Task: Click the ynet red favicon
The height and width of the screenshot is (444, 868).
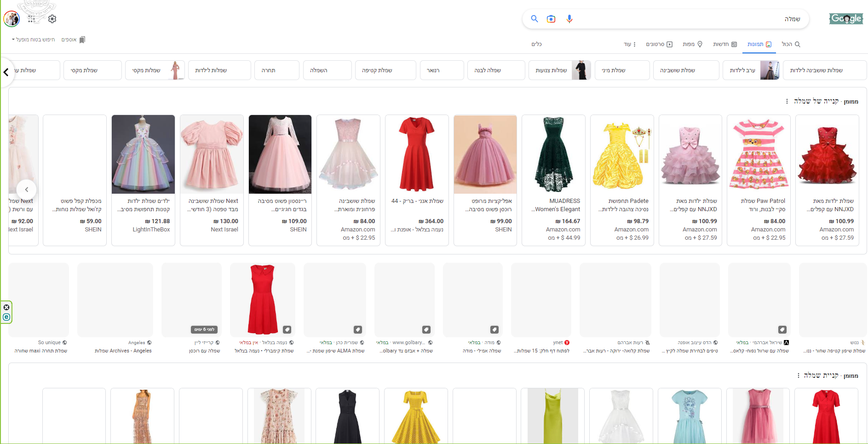Action: click(567, 343)
